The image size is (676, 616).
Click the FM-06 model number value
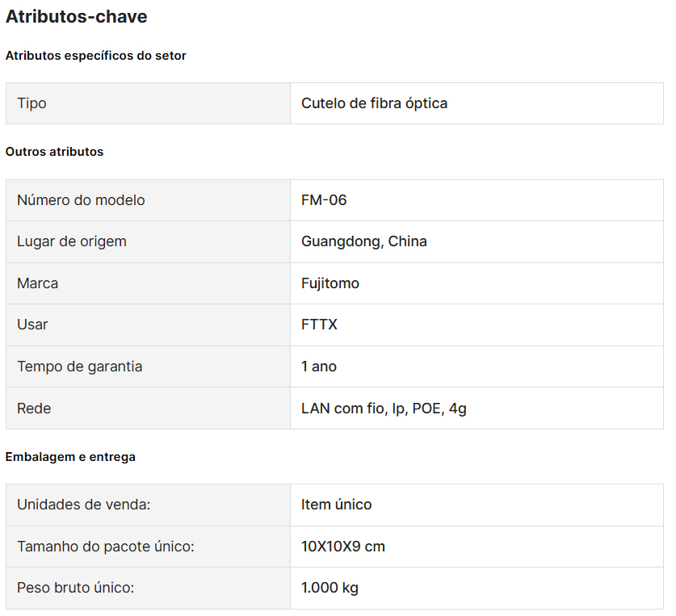pyautogui.click(x=324, y=200)
